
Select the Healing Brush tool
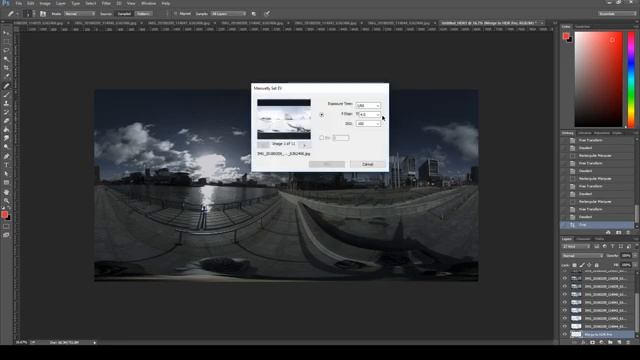pos(6,86)
